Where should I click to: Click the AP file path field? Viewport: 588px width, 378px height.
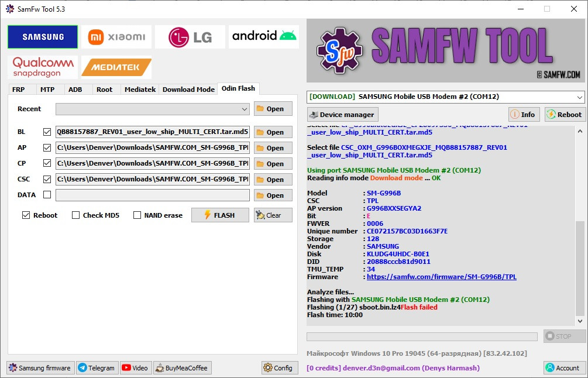pos(152,148)
